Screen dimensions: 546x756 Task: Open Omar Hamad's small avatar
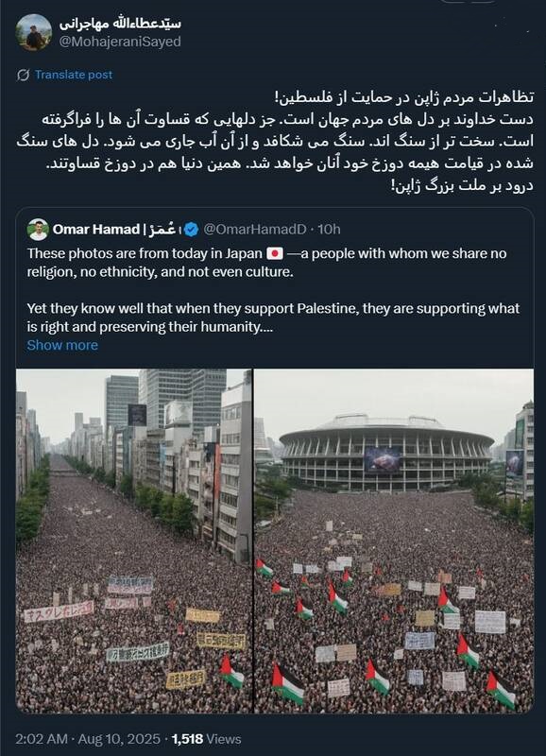click(x=38, y=230)
